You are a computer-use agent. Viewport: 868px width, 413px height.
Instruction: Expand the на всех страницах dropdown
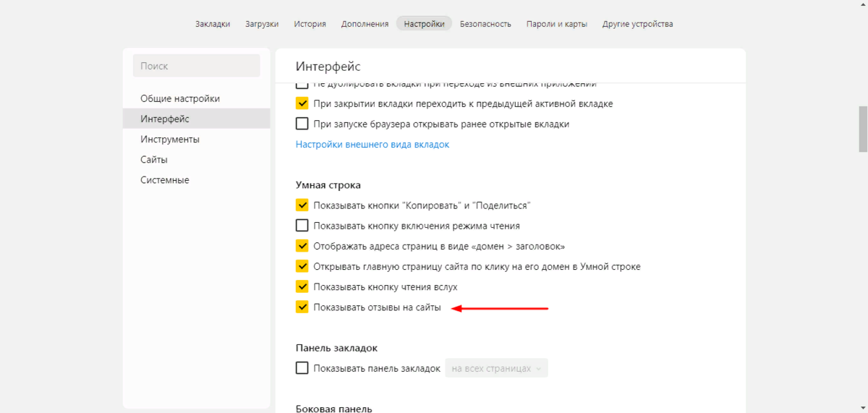(x=496, y=368)
